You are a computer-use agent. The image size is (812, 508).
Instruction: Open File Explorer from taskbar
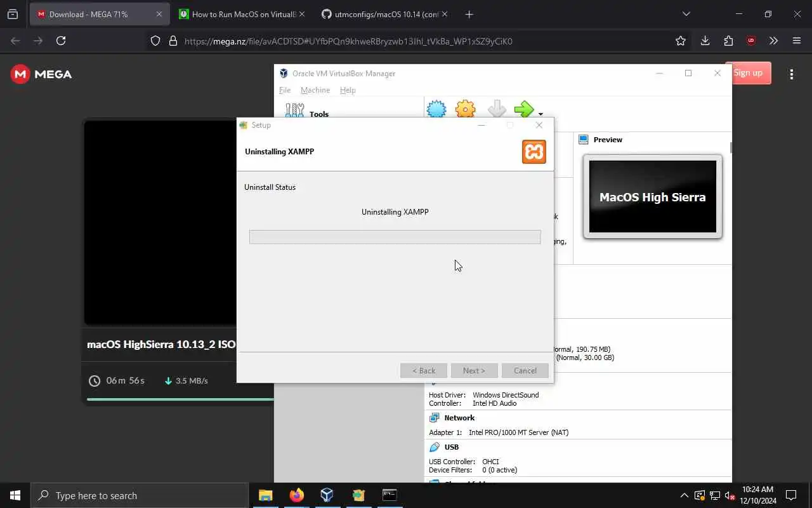(266, 495)
